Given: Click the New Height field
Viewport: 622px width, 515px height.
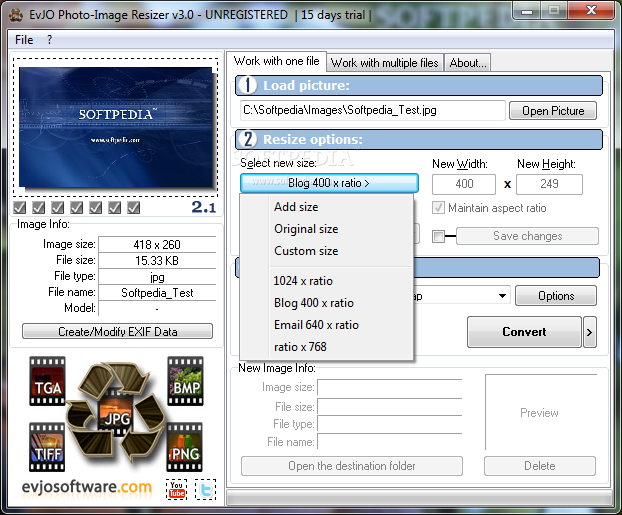Looking at the screenshot, I should click(x=549, y=184).
